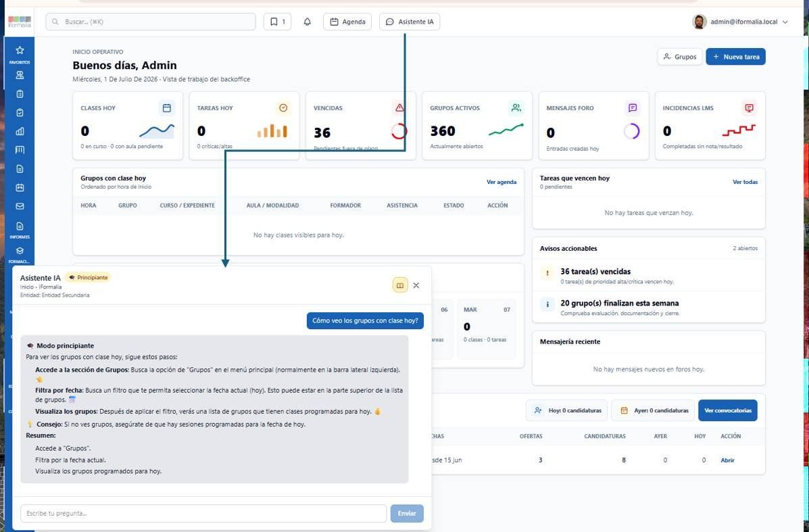The width and height of the screenshot is (809, 532).
Task: Focus the Buscar search field
Action: click(151, 22)
